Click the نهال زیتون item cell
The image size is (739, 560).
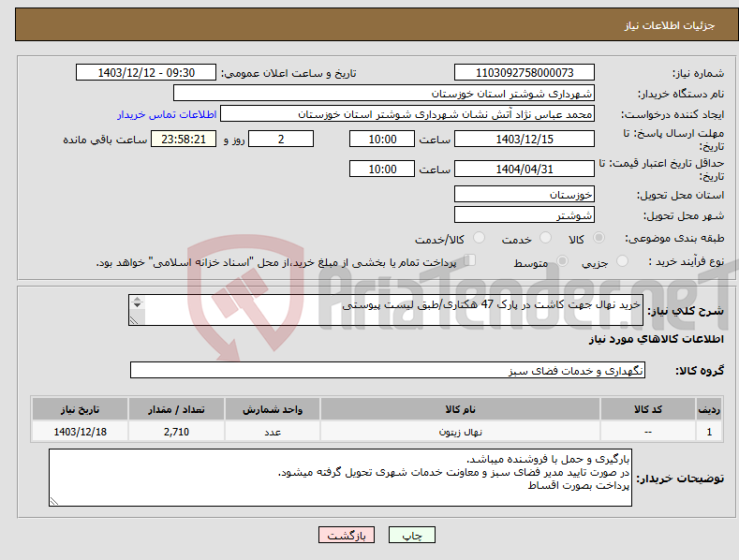point(460,432)
